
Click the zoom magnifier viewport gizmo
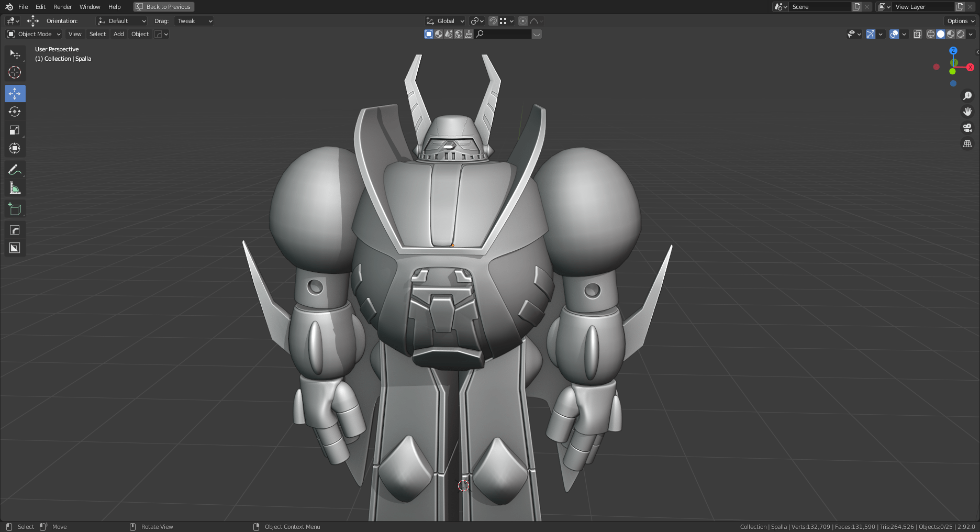click(967, 96)
